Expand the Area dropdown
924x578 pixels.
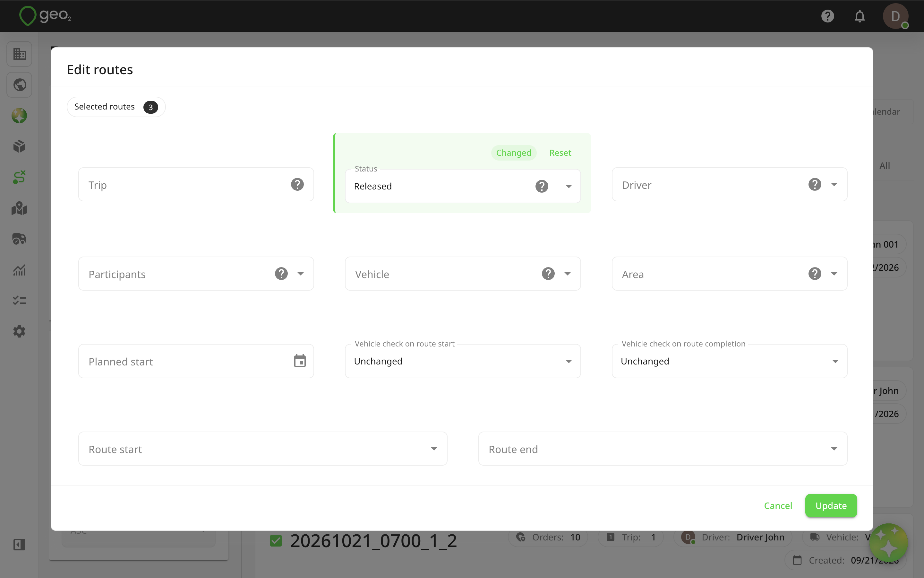834,274
